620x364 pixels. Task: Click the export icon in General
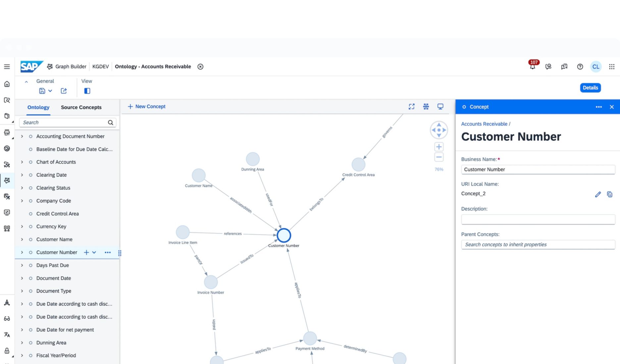coord(64,91)
